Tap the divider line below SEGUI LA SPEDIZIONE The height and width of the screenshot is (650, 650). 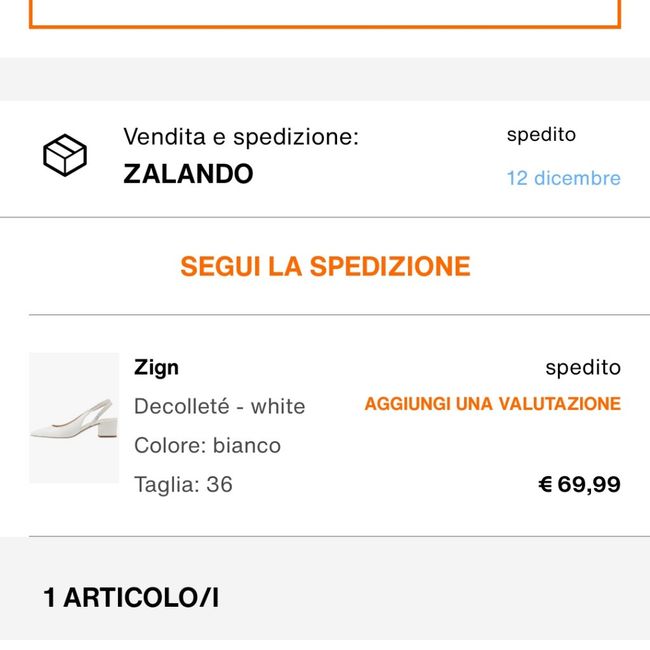(325, 315)
